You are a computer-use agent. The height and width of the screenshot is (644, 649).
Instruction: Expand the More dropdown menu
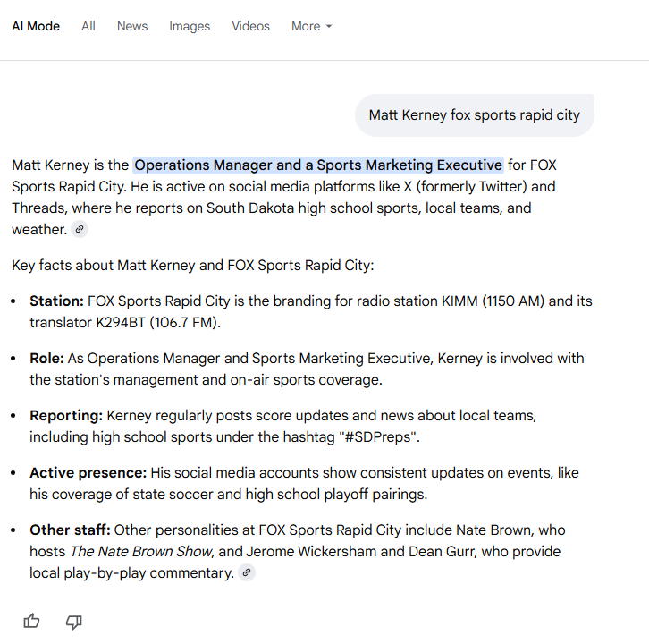click(x=311, y=26)
